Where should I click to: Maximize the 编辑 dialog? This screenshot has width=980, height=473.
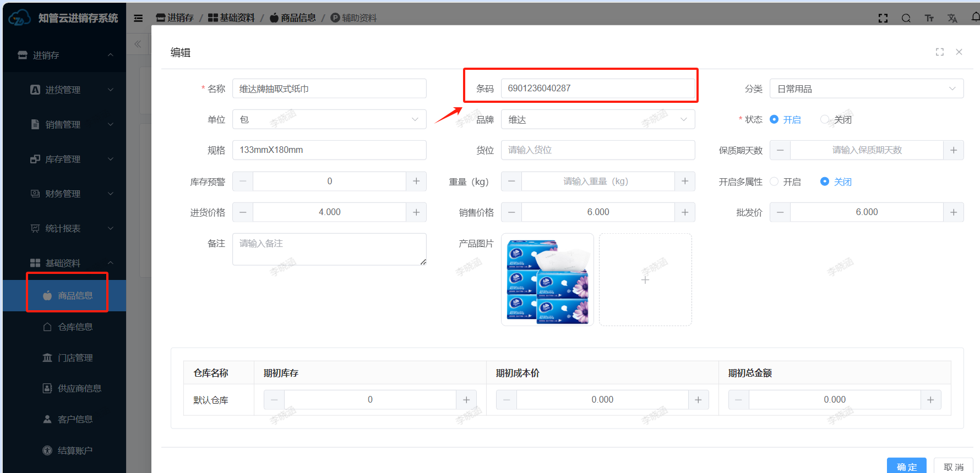tap(940, 52)
